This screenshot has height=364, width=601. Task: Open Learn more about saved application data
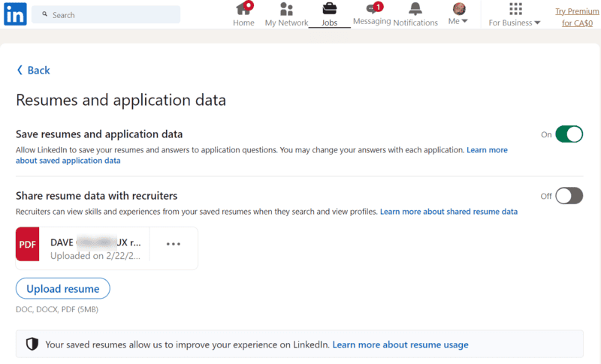click(x=261, y=155)
